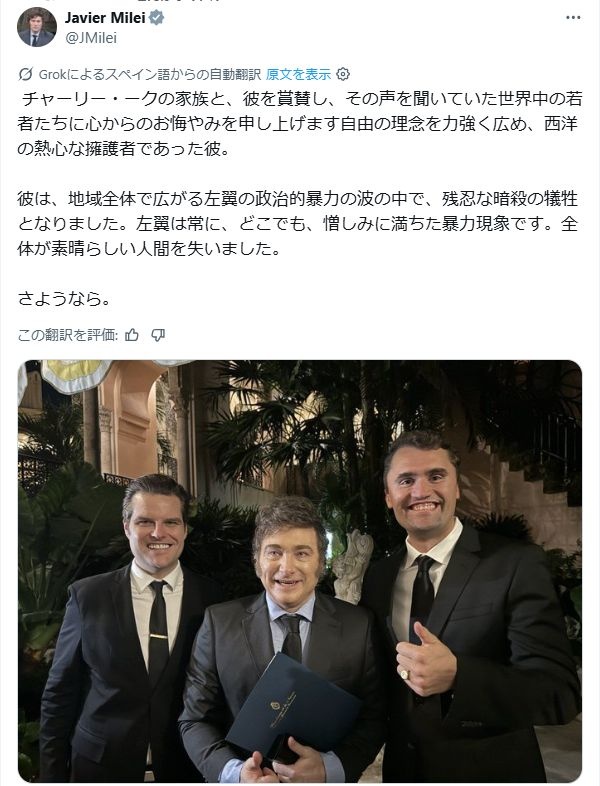This screenshot has height=786, width=600.
Task: Open the @JMilei handle link
Action: (x=91, y=38)
